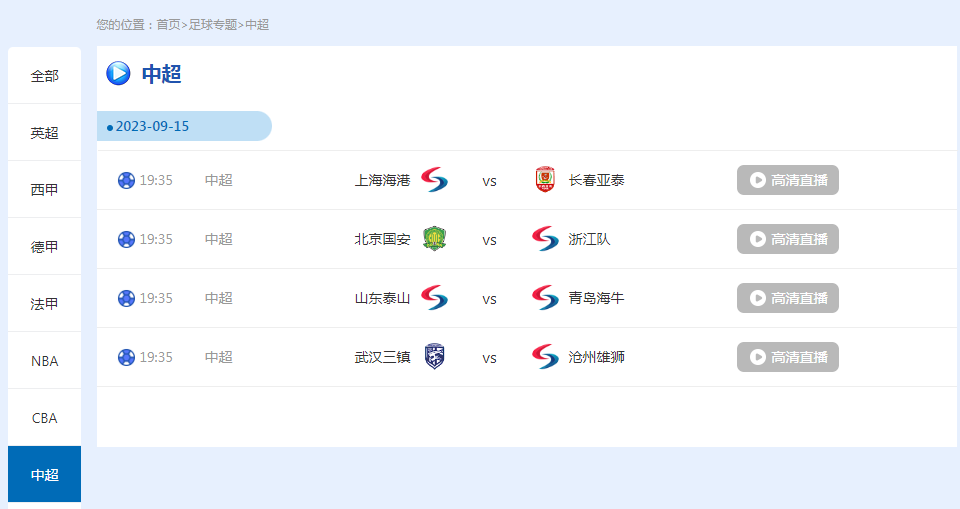Watch 上海海港 vs 长春亚泰 高清直播
The height and width of the screenshot is (509, 960).
coord(788,180)
